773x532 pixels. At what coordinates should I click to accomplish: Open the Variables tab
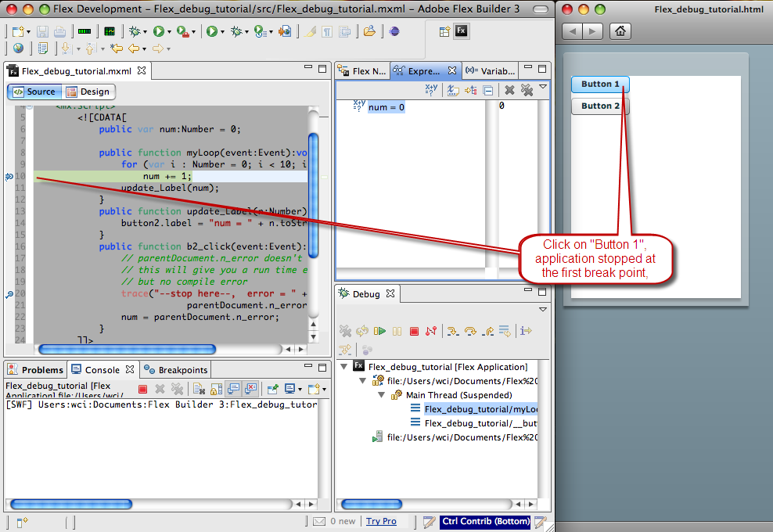[489, 70]
